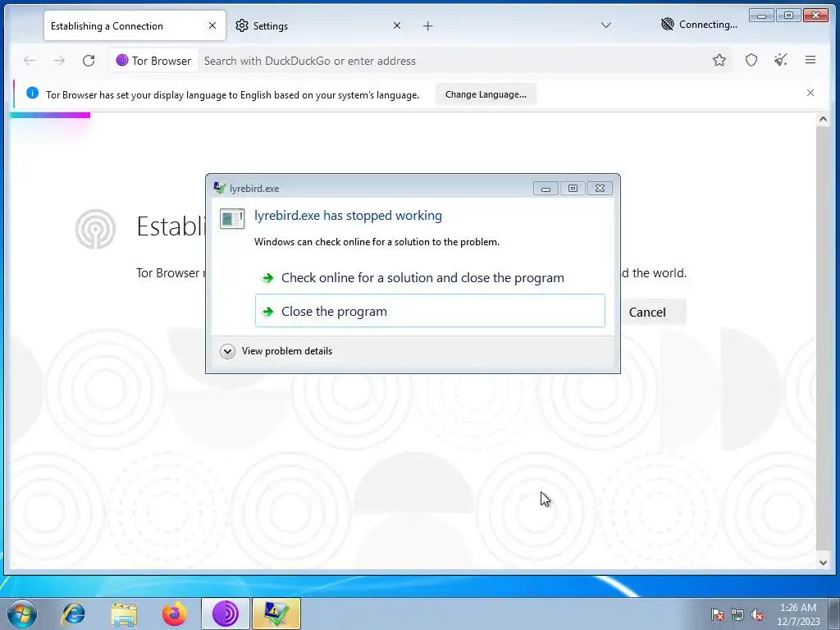The height and width of the screenshot is (630, 840).
Task: Click the connection progress bar
Action: pos(50,115)
